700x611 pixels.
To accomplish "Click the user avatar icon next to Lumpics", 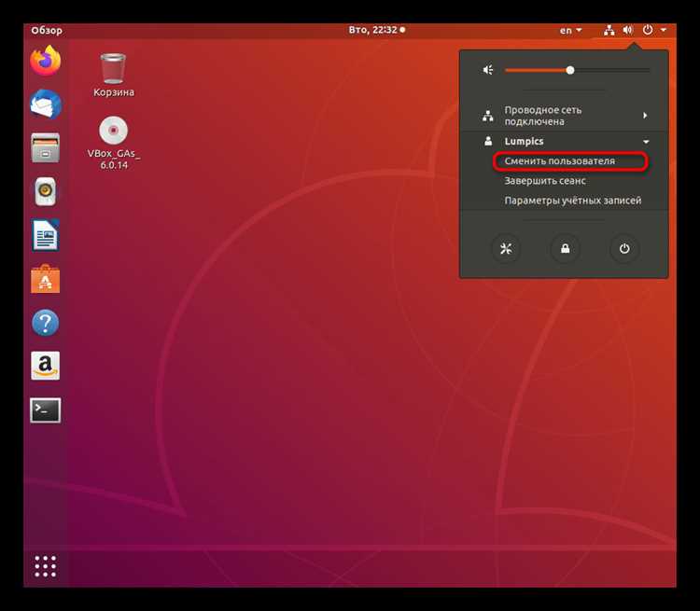I will 488,141.
